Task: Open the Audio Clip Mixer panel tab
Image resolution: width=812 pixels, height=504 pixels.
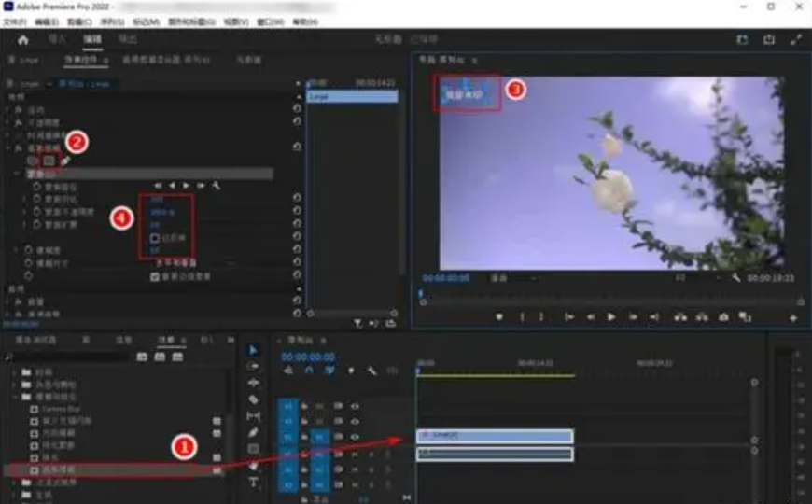Action: 166,60
